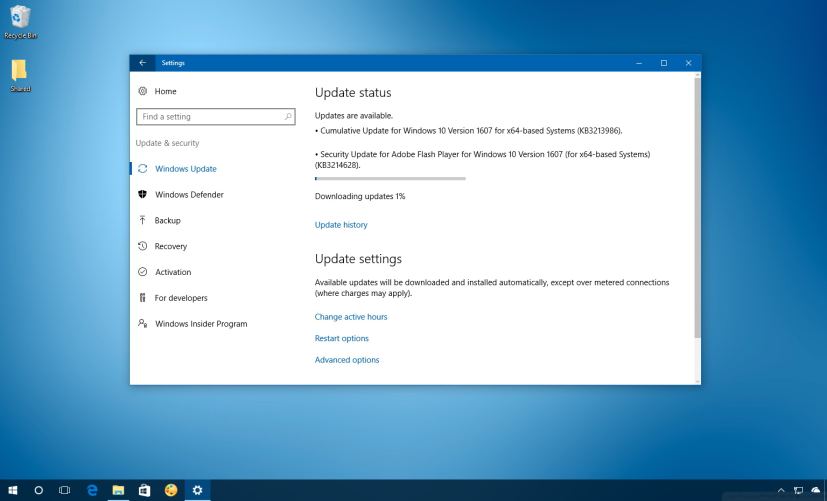Open Advanced options link
Image resolution: width=827 pixels, height=501 pixels.
point(347,360)
